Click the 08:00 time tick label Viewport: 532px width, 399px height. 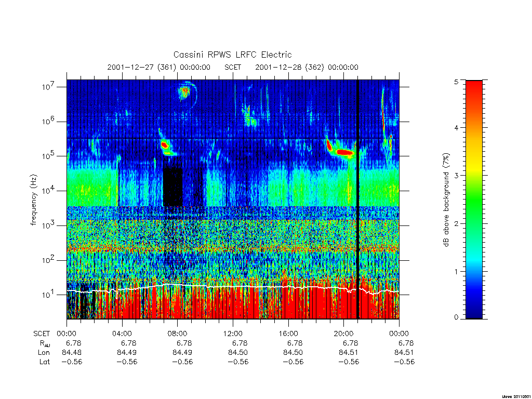(178, 334)
